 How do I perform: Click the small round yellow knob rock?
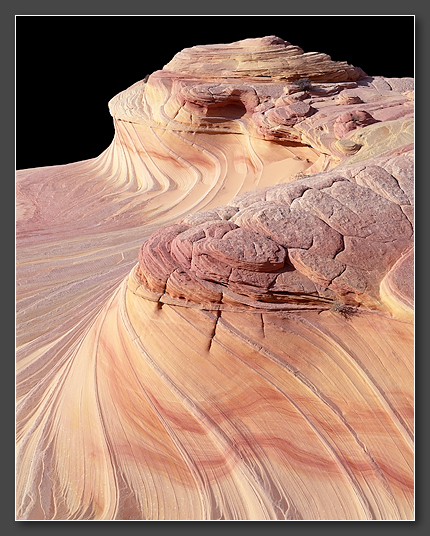click(347, 147)
